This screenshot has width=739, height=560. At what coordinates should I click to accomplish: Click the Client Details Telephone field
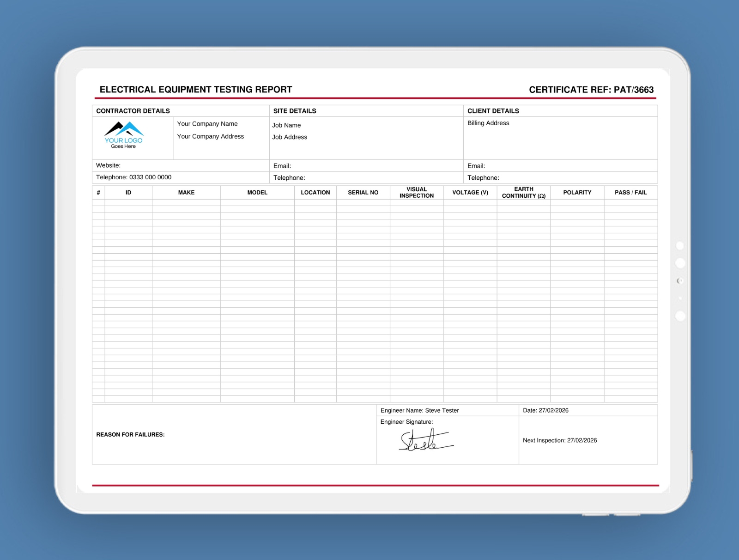click(x=560, y=178)
